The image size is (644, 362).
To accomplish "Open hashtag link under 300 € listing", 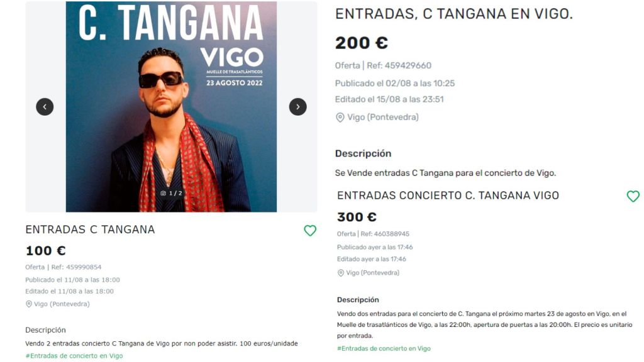I will tap(384, 348).
